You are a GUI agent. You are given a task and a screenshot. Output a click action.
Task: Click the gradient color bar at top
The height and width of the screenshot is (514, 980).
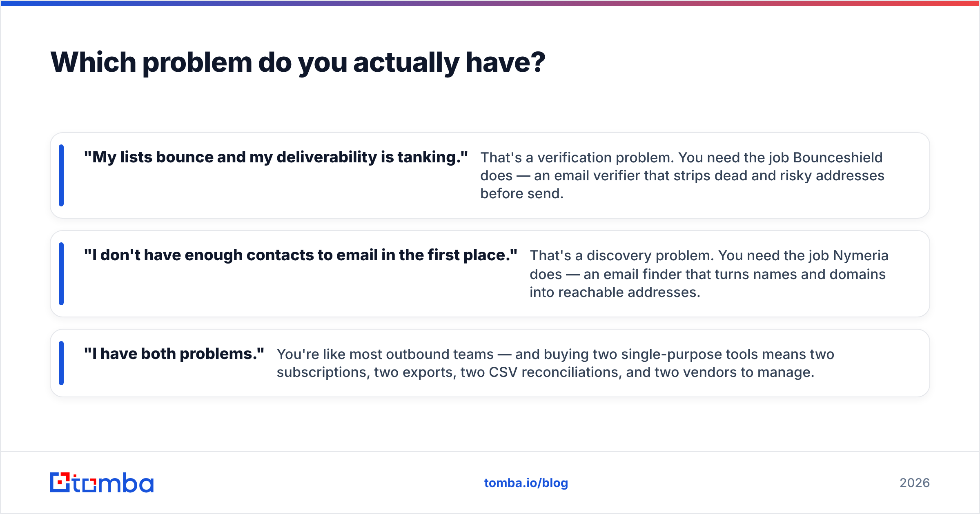pos(490,3)
